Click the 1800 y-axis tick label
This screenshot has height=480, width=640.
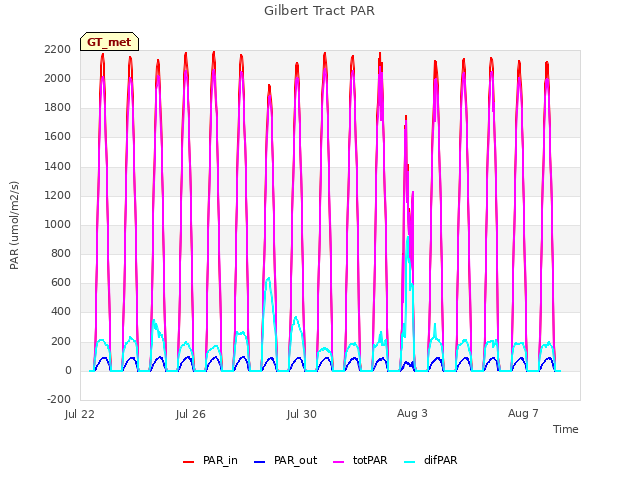click(58, 108)
